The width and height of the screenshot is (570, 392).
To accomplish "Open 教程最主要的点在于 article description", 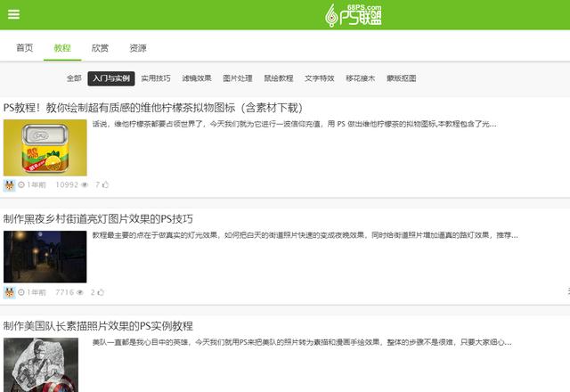I will pyautogui.click(x=305, y=235).
